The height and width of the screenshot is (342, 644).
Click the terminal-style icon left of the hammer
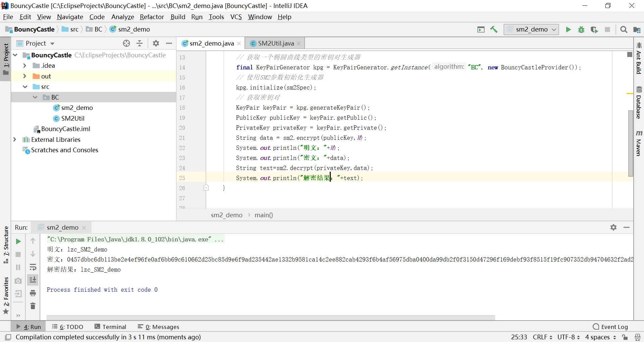pyautogui.click(x=481, y=30)
